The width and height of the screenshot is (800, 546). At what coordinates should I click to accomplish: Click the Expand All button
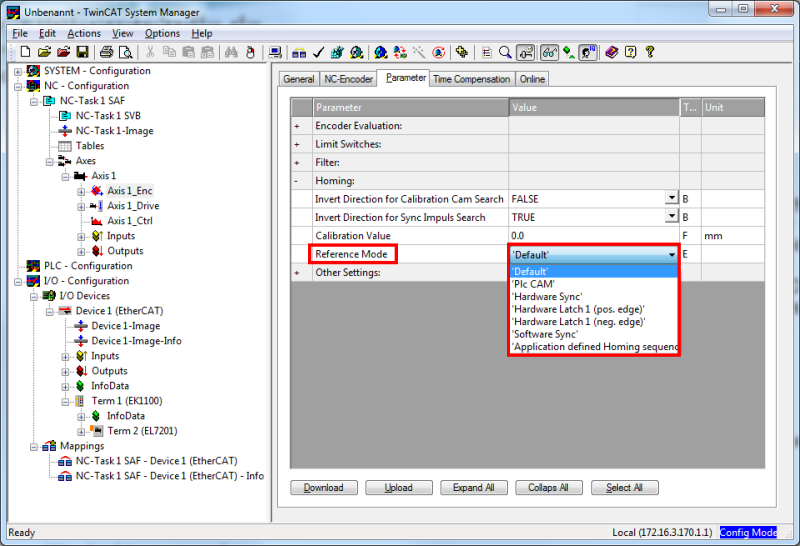tap(473, 487)
